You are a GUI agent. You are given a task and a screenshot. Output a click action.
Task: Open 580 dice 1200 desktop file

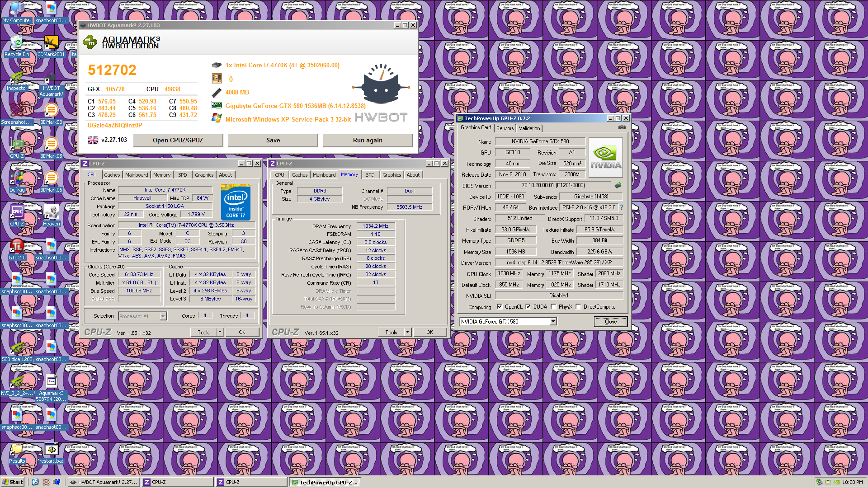pos(17,351)
